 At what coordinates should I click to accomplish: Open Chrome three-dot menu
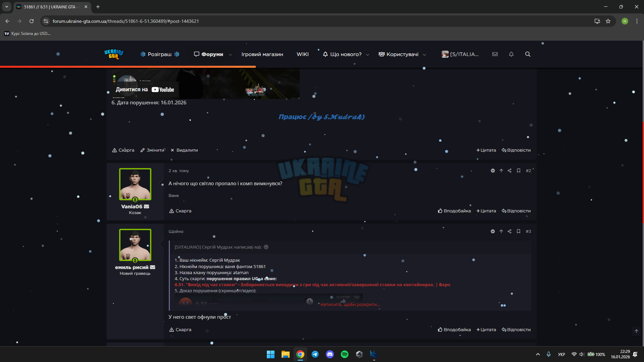pos(637,21)
